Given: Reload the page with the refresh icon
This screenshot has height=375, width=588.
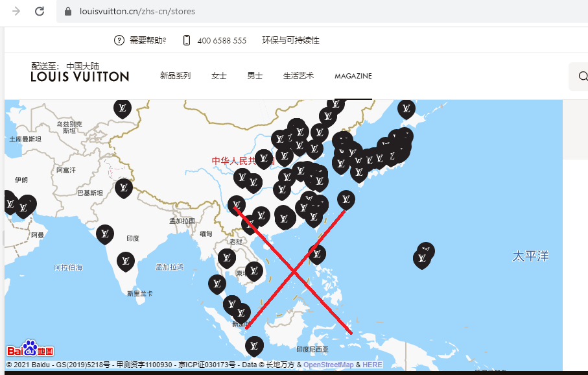Looking at the screenshot, I should pyautogui.click(x=40, y=11).
